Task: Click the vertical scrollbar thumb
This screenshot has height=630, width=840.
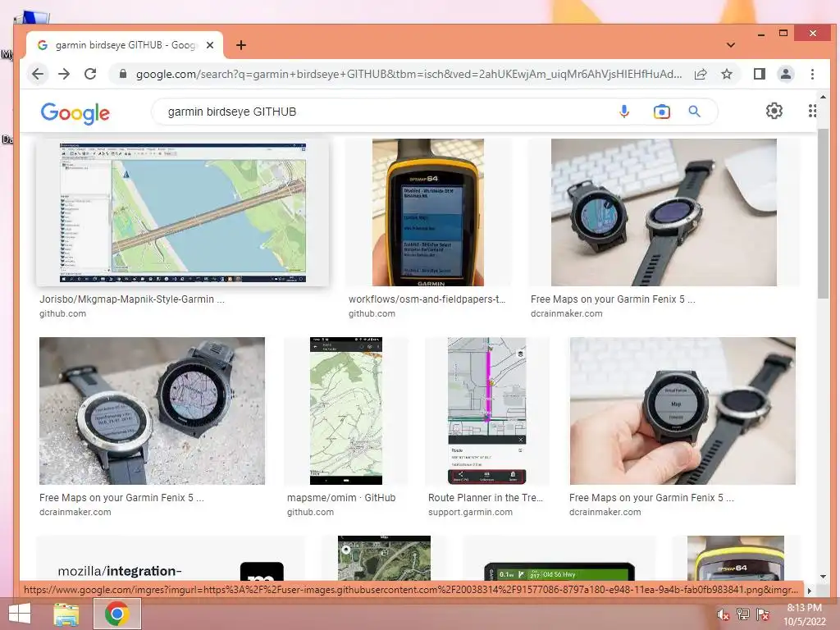Action: [x=823, y=213]
